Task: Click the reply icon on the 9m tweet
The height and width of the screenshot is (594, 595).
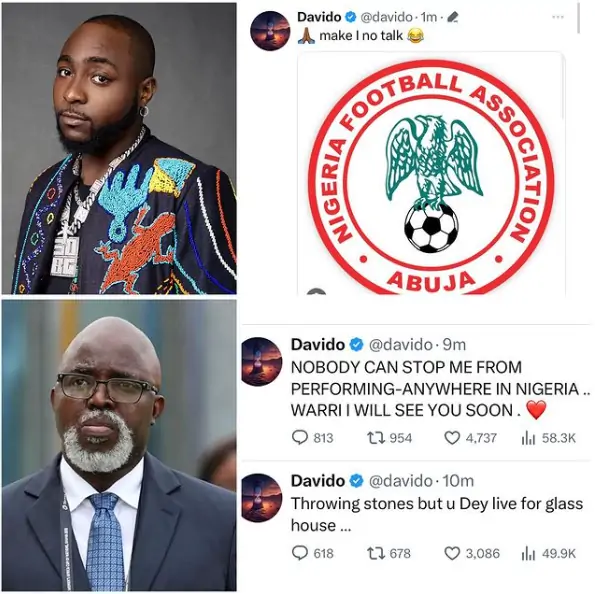Action: click(300, 438)
